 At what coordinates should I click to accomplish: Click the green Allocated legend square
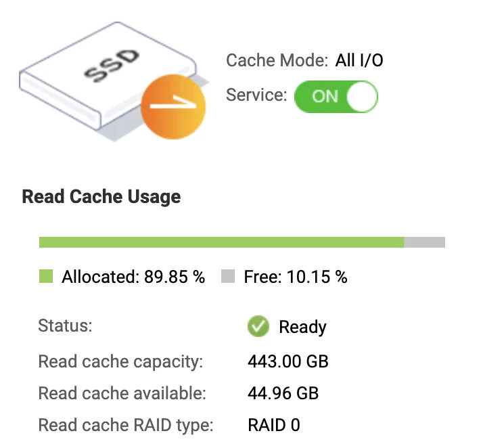46,276
